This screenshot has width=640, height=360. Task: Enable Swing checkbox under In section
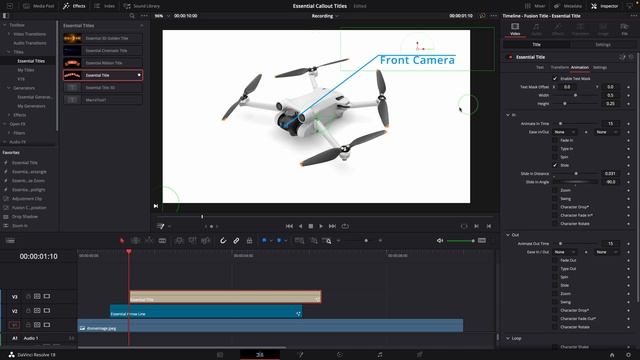(x=555, y=199)
